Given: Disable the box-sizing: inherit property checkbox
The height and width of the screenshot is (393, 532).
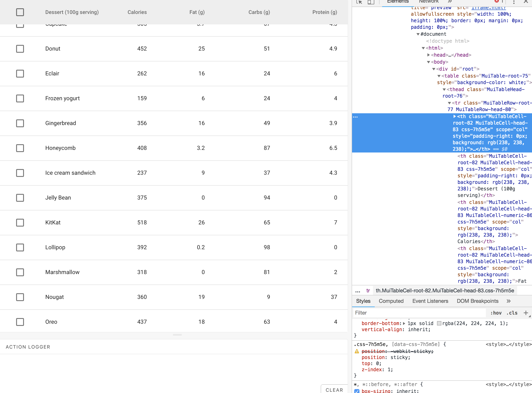Looking at the screenshot, I should (x=356, y=391).
